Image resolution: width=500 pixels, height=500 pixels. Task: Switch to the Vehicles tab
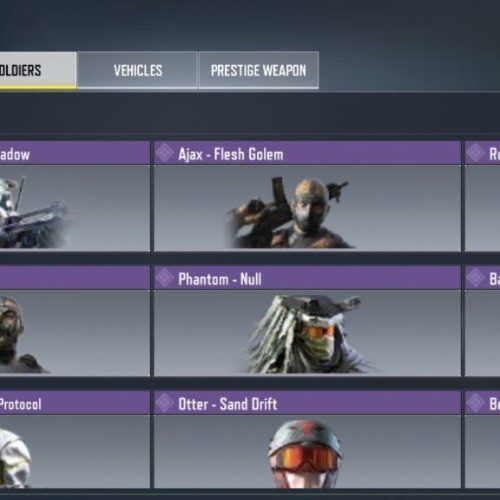click(137, 70)
